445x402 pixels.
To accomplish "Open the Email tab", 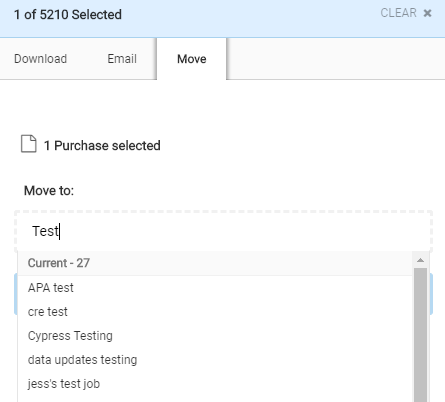I will (122, 59).
